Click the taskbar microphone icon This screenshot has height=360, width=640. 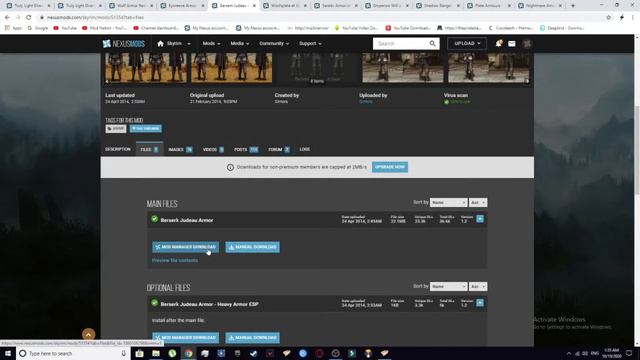tap(124, 353)
